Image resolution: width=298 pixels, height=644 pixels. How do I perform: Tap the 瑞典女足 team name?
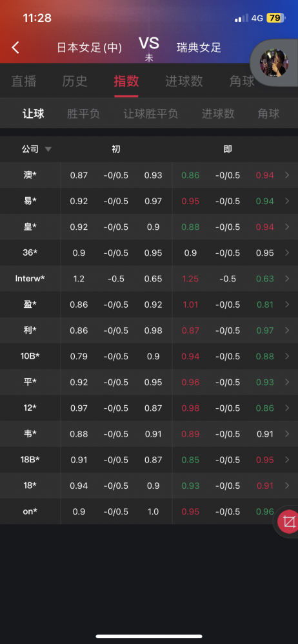(x=199, y=48)
